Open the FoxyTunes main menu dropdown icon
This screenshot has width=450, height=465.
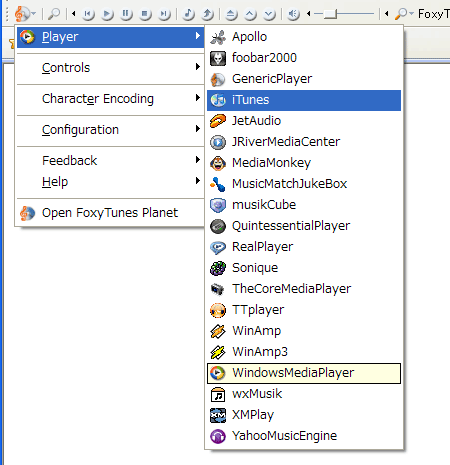point(25,14)
